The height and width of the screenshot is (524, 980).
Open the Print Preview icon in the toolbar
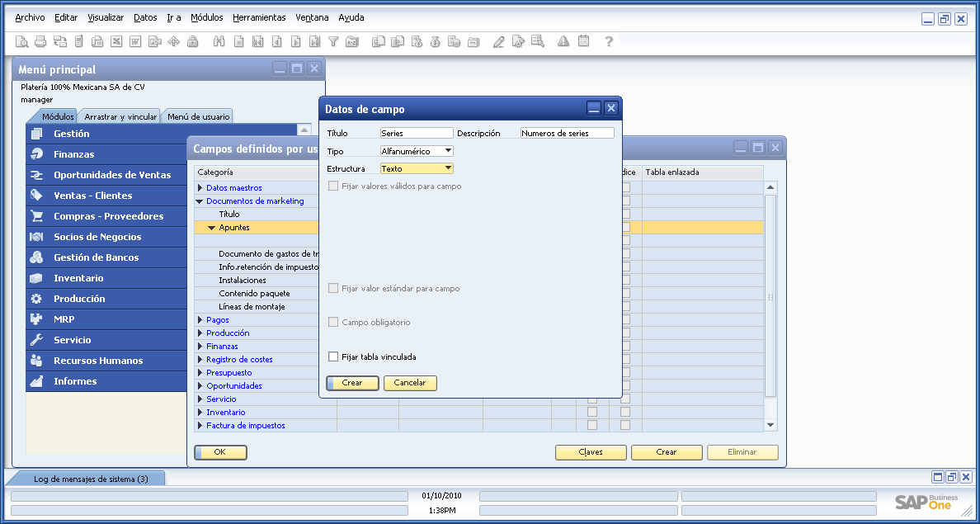(x=22, y=40)
